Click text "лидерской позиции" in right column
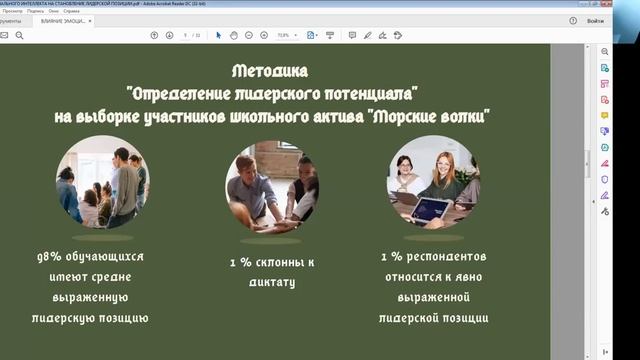Viewport: 640px width, 360px height. (x=433, y=318)
